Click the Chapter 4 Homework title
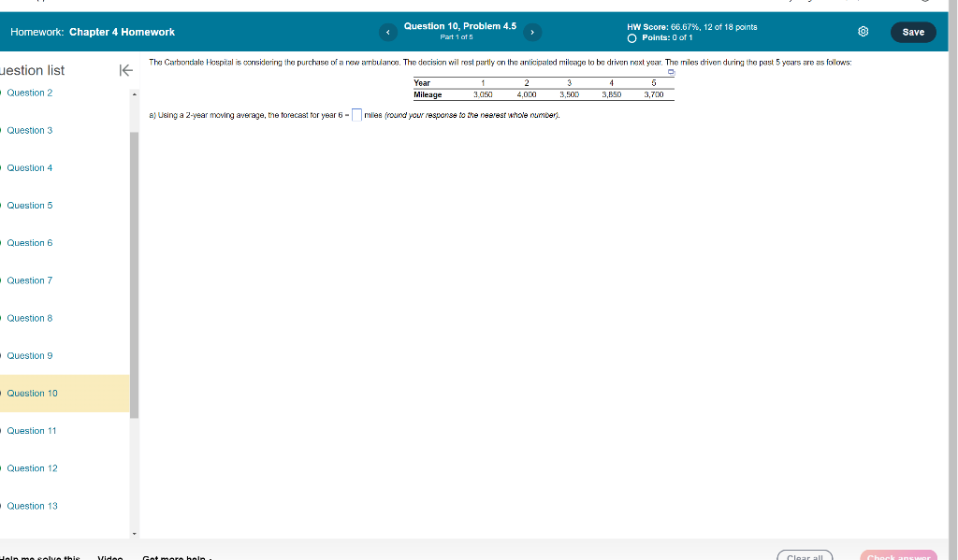The image size is (958, 560). pos(122,33)
